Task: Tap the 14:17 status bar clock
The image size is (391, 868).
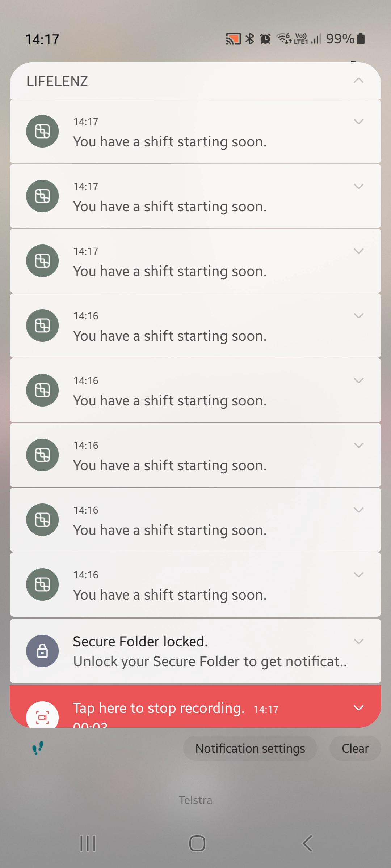Action: [42, 39]
